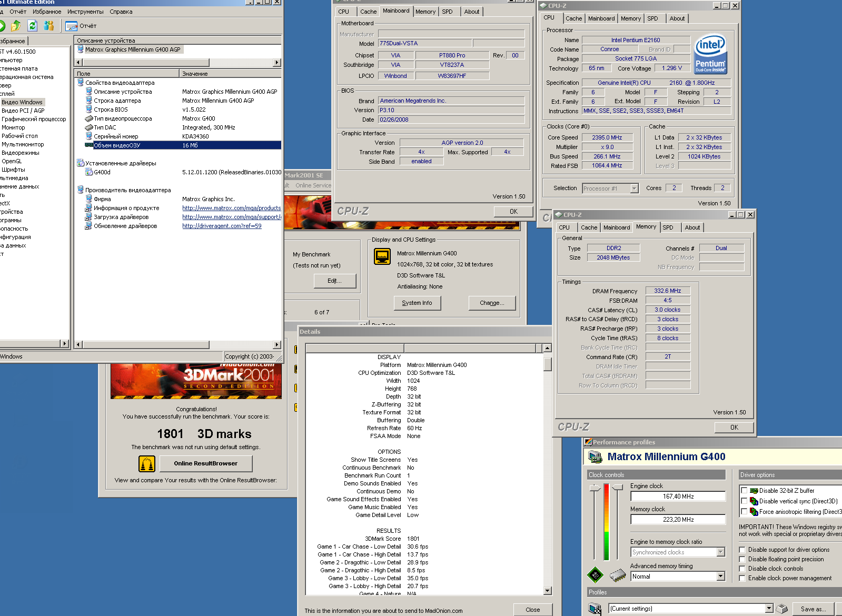842x616 pixels.
Task: Open the Отчёт menu
Action: [18, 12]
